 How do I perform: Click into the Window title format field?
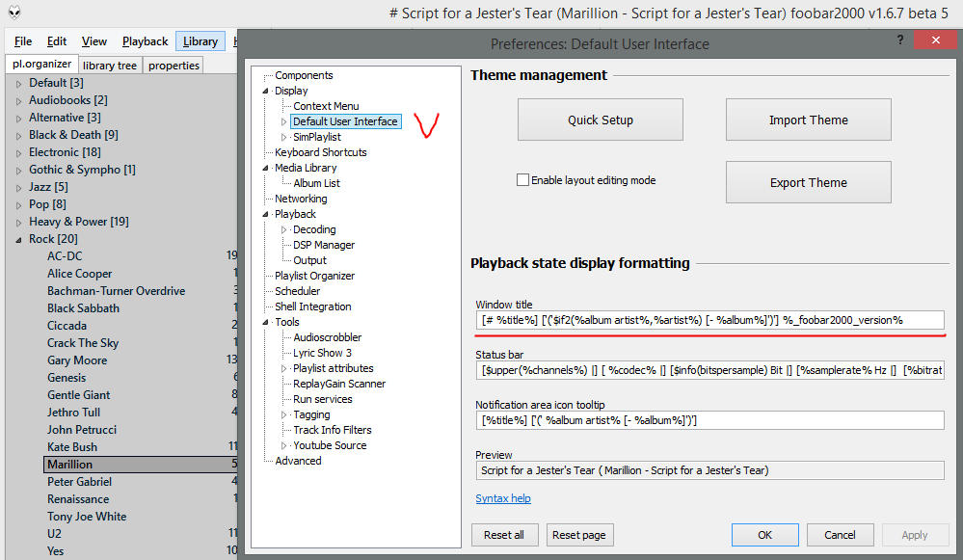click(709, 320)
